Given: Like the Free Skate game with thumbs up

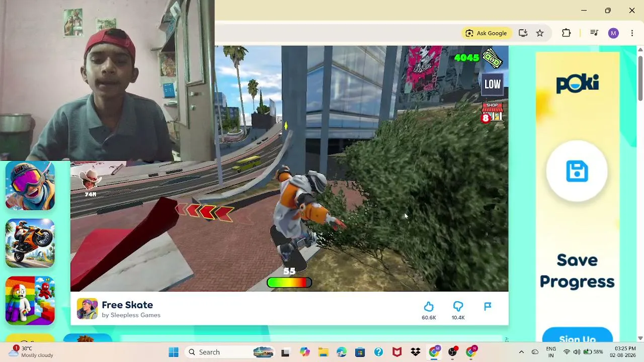Looking at the screenshot, I should (429, 306).
